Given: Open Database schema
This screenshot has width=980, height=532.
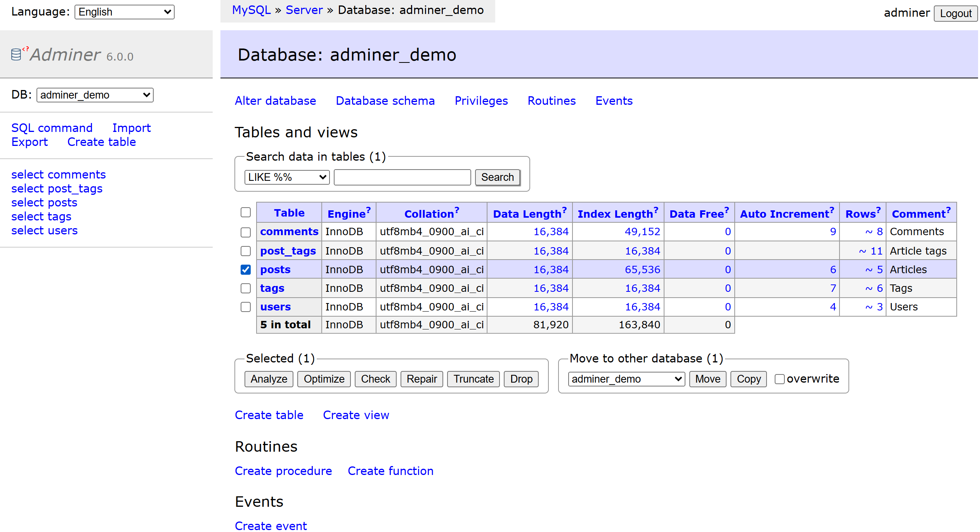Looking at the screenshot, I should (385, 101).
